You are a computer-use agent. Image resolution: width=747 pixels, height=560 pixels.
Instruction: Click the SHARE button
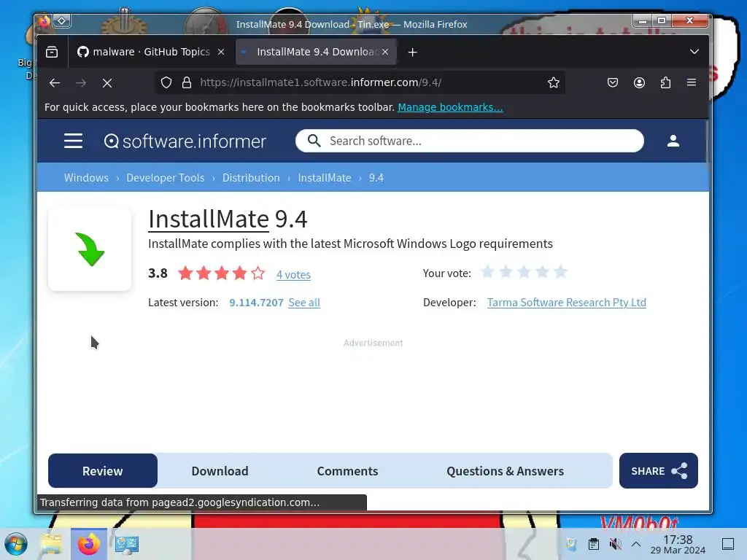point(659,470)
